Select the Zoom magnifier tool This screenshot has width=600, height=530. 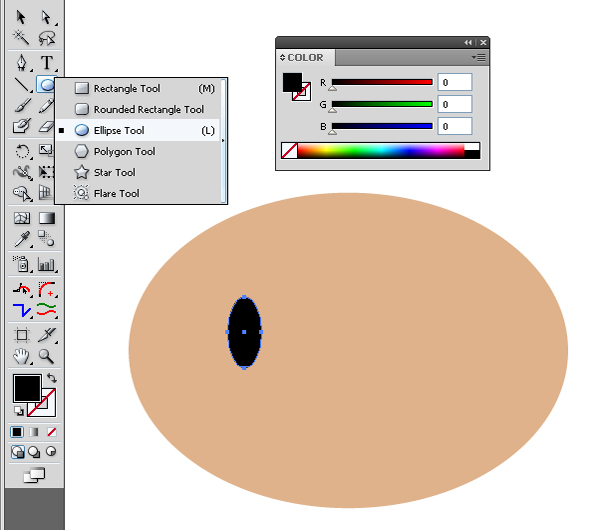point(46,356)
